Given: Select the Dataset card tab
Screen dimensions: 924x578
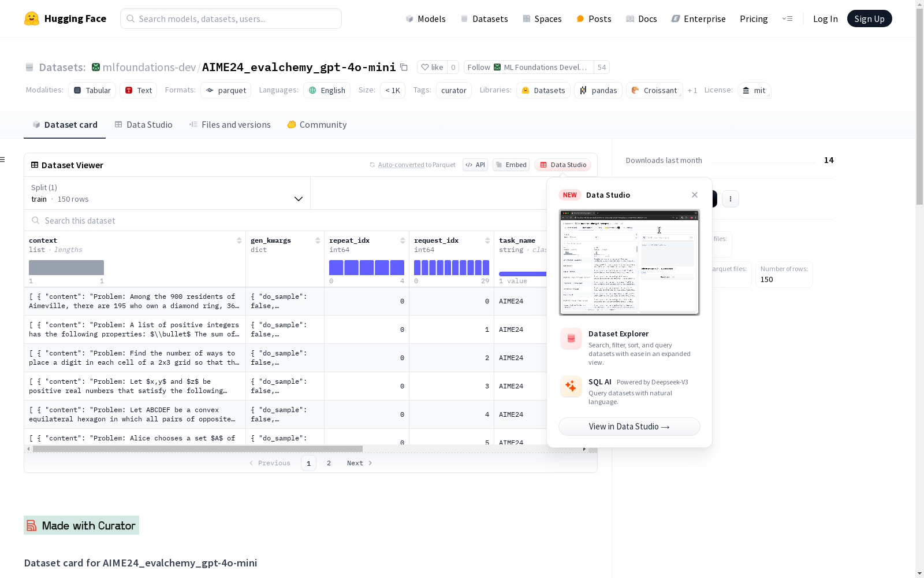Looking at the screenshot, I should pyautogui.click(x=65, y=125).
